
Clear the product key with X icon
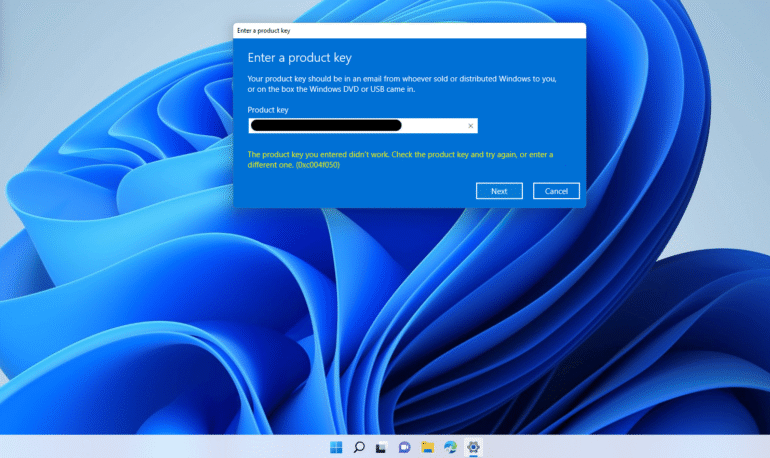tap(470, 126)
